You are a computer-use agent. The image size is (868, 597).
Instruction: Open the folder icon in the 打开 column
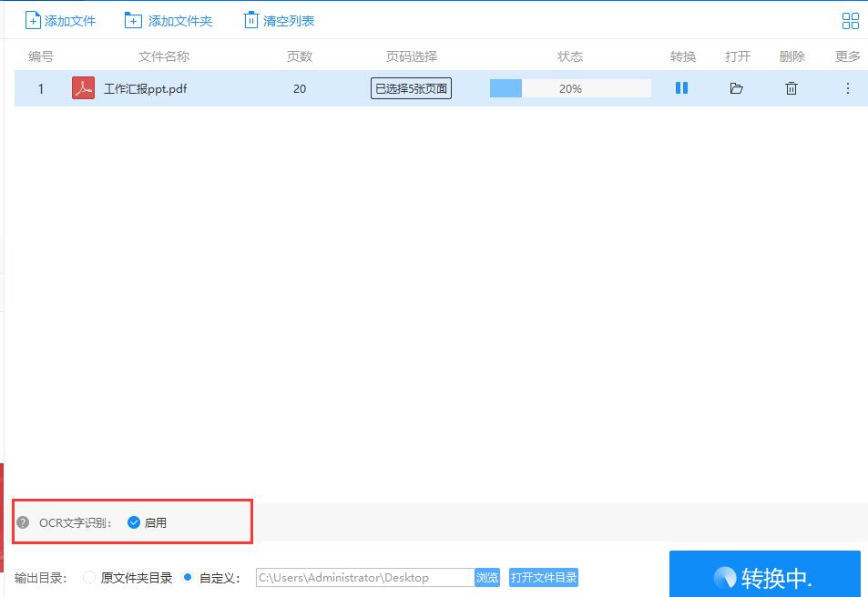click(737, 88)
